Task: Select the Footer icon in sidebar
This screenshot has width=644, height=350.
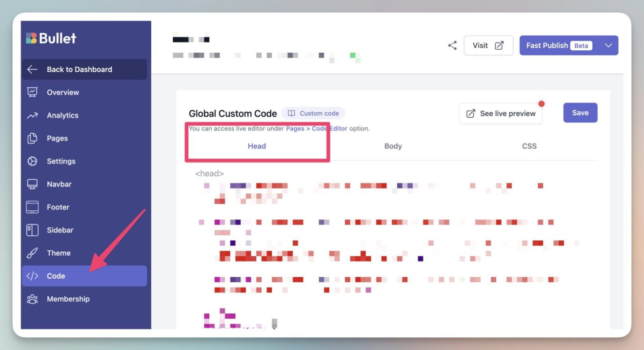Action: 32,206
